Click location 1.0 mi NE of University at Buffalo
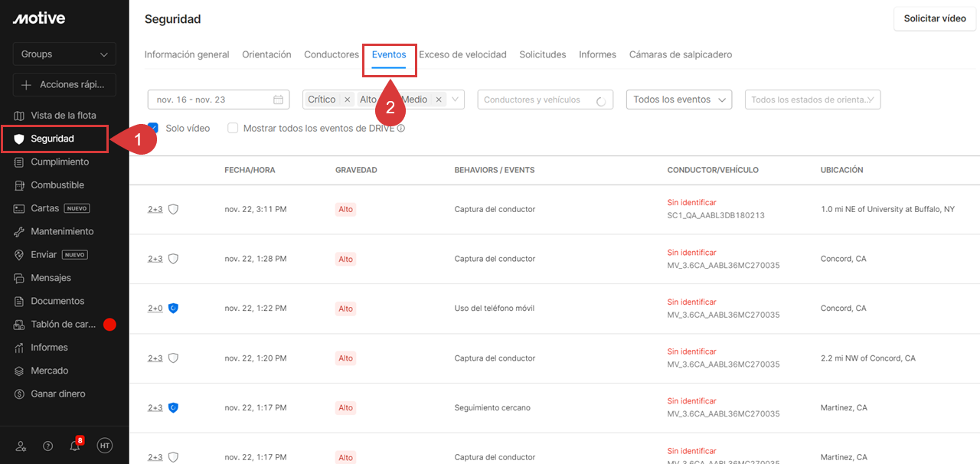Image resolution: width=980 pixels, height=464 pixels. (887, 209)
